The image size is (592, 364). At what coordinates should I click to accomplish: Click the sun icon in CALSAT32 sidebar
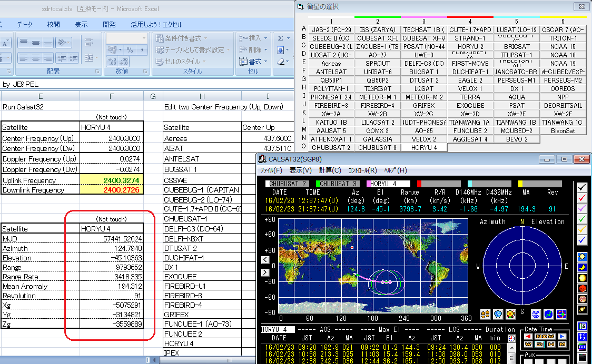[582, 257]
